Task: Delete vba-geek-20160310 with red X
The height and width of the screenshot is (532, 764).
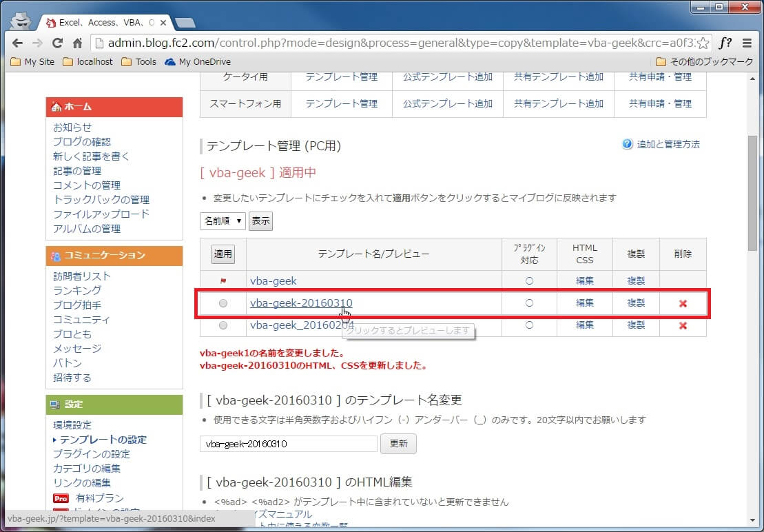Action: click(x=683, y=303)
